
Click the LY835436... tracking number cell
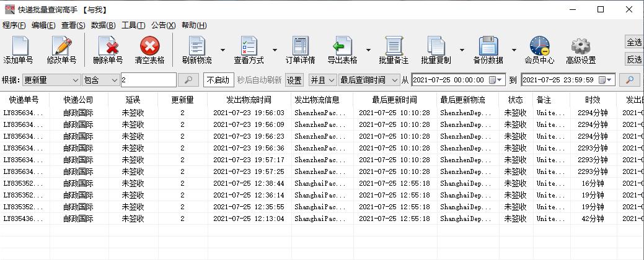[24, 219]
